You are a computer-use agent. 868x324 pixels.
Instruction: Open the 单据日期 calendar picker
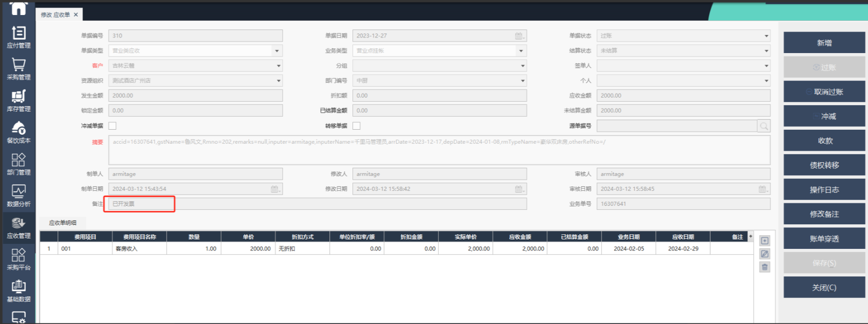[519, 36]
